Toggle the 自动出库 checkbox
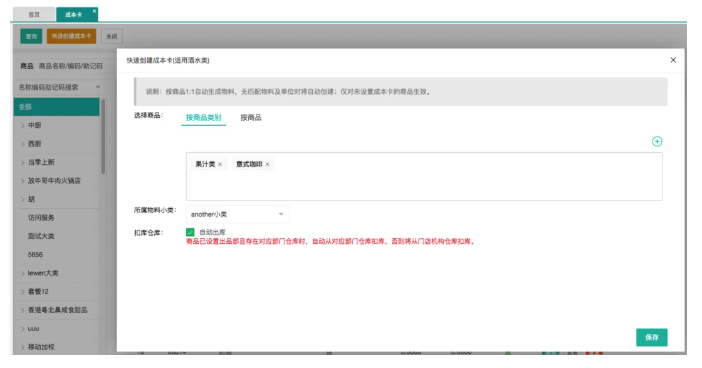Viewport: 702px width, 368px height. click(190, 232)
